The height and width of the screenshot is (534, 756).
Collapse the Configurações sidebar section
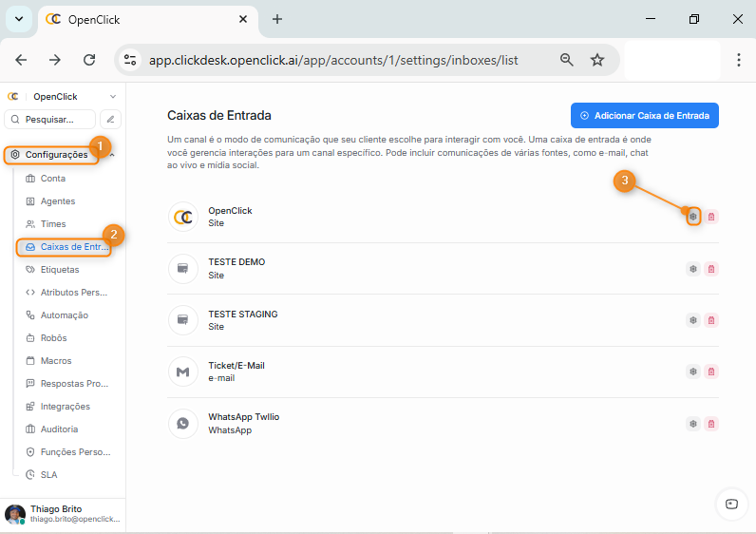[x=112, y=155]
